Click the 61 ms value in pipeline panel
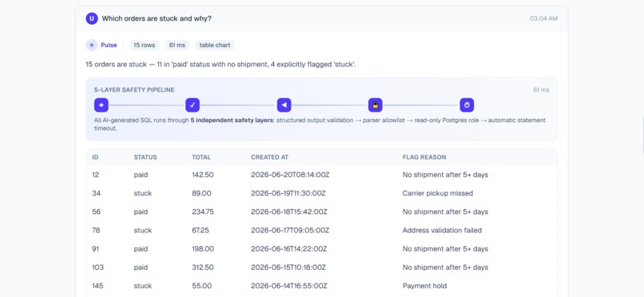644x297 pixels. point(541,90)
